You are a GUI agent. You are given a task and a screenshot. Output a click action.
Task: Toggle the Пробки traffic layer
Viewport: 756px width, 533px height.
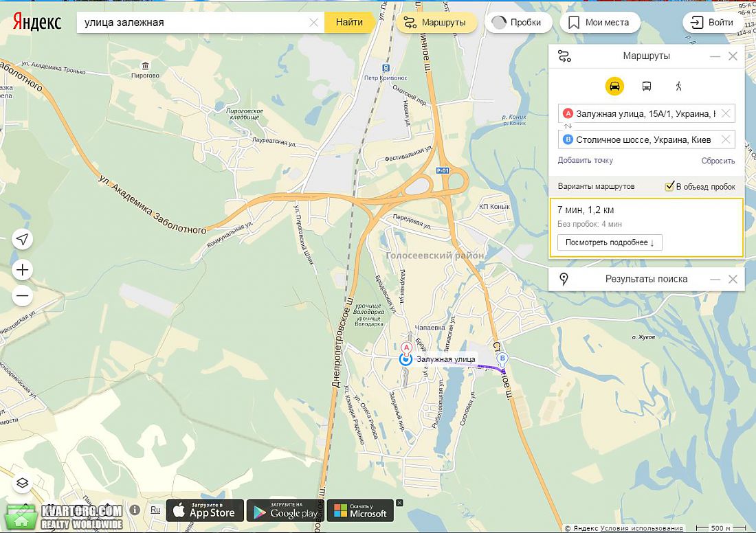point(518,23)
